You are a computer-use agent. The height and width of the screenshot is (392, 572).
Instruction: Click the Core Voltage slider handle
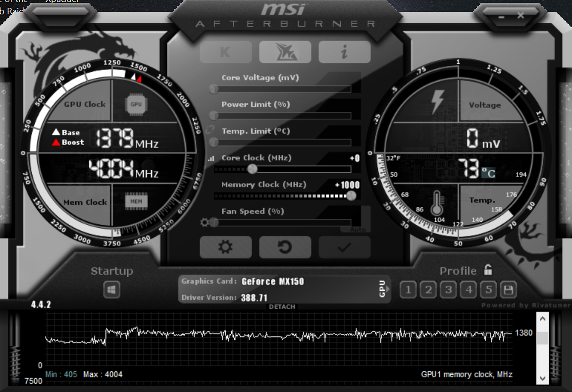point(214,89)
